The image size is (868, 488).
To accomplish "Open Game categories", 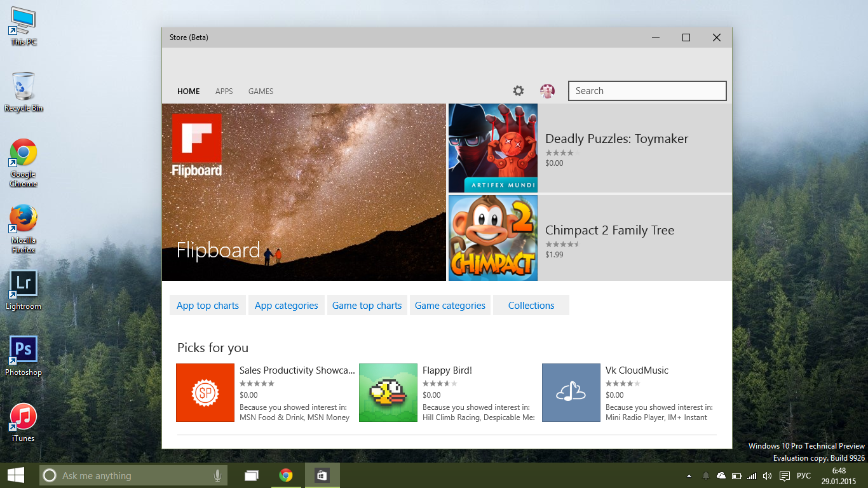I will (450, 305).
